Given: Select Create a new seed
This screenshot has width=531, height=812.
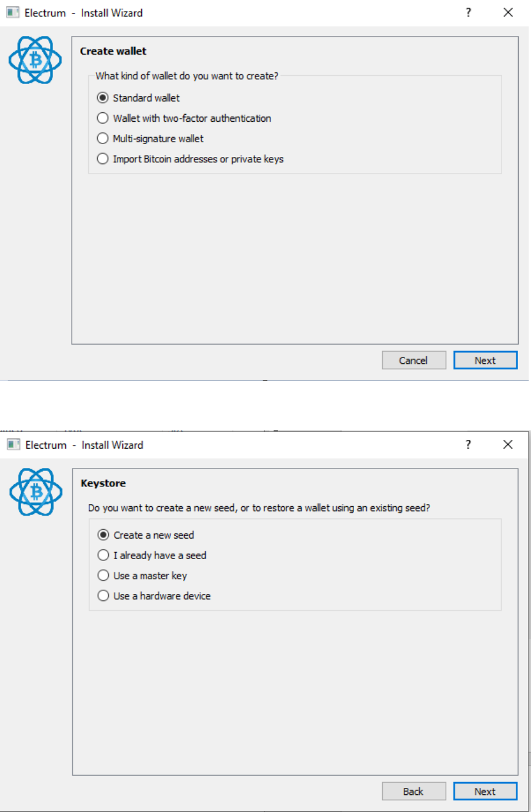Looking at the screenshot, I should (103, 534).
